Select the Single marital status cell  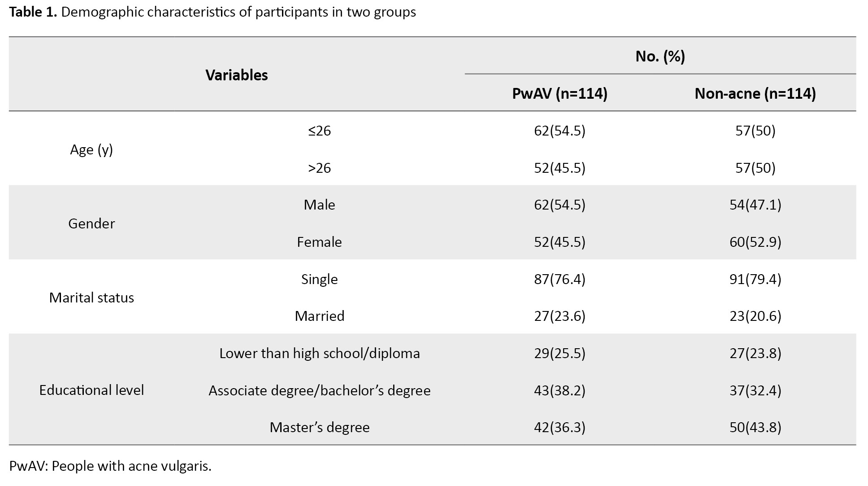pos(319,279)
